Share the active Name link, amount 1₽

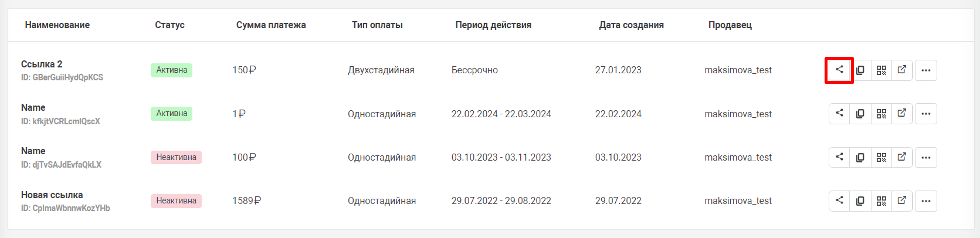point(839,113)
